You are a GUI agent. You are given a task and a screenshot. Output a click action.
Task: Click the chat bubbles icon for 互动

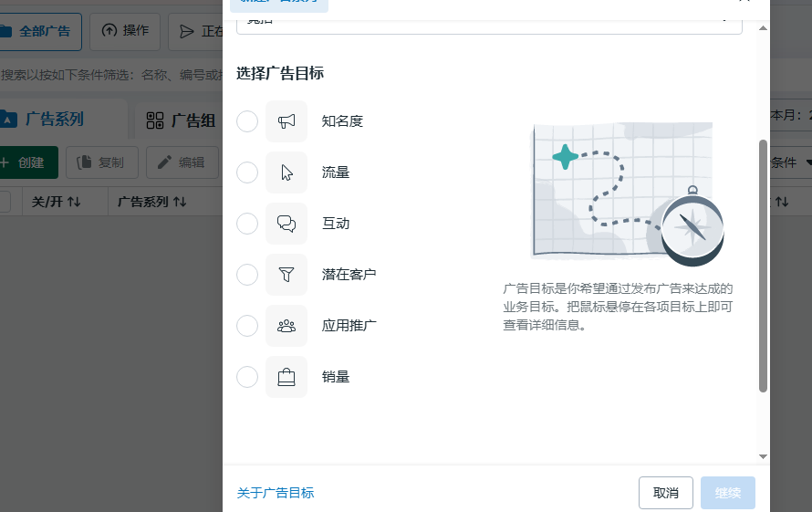286,224
